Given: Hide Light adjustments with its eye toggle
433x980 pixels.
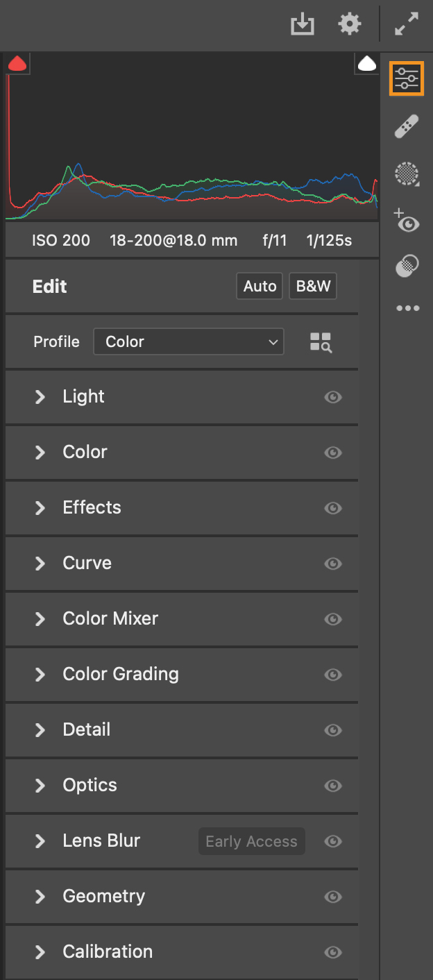Looking at the screenshot, I should (333, 397).
